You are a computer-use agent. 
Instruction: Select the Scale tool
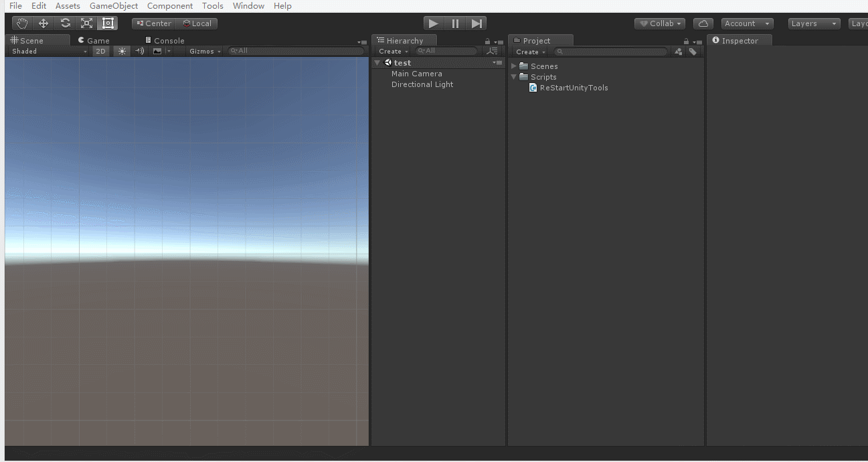[x=86, y=23]
